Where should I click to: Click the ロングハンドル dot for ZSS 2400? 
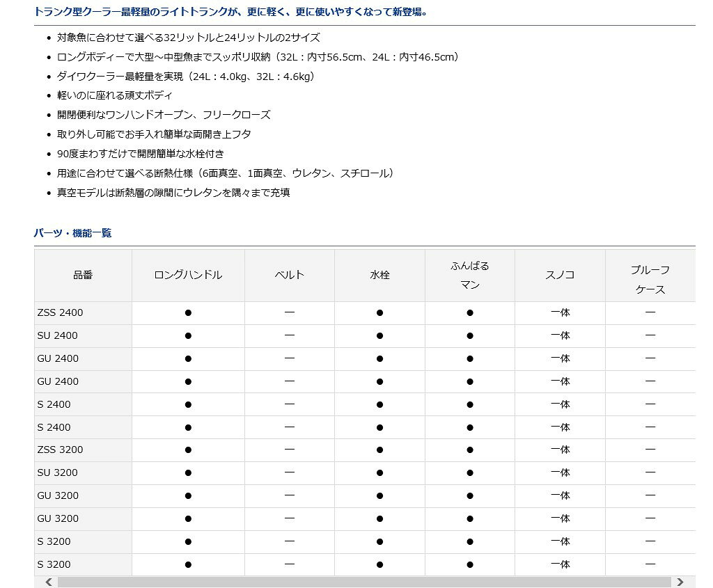pos(188,312)
